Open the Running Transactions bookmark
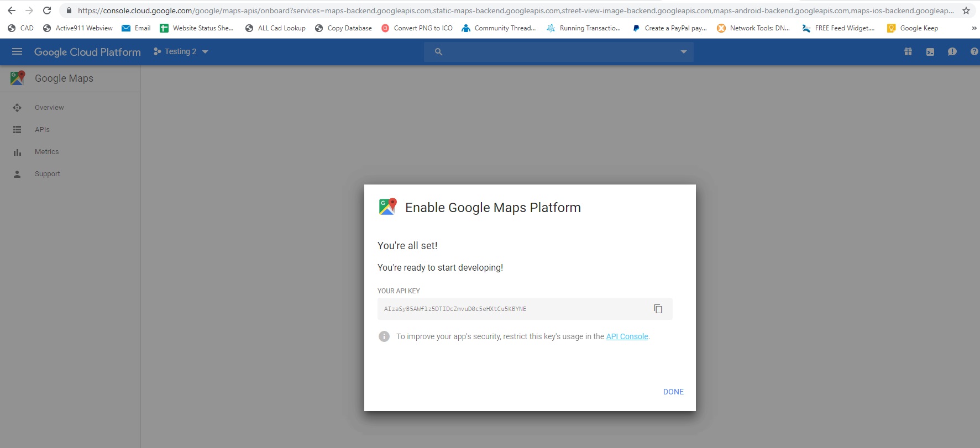 tap(584, 28)
